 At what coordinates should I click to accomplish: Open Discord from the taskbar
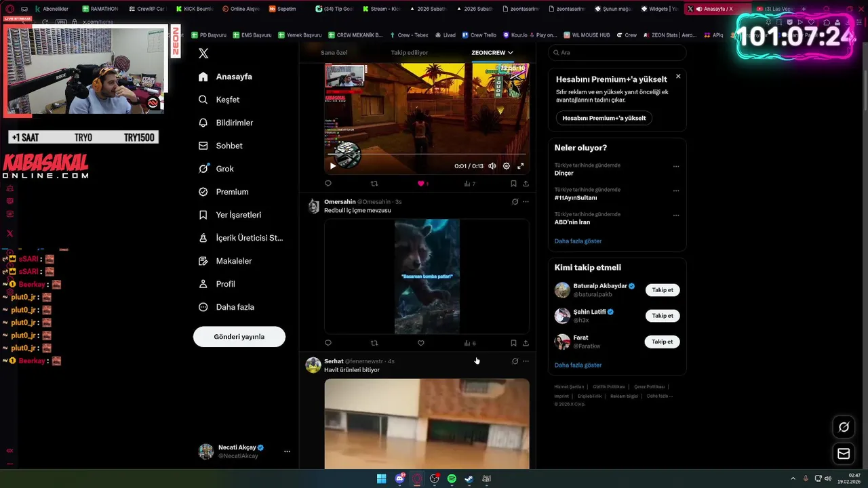coord(399,479)
